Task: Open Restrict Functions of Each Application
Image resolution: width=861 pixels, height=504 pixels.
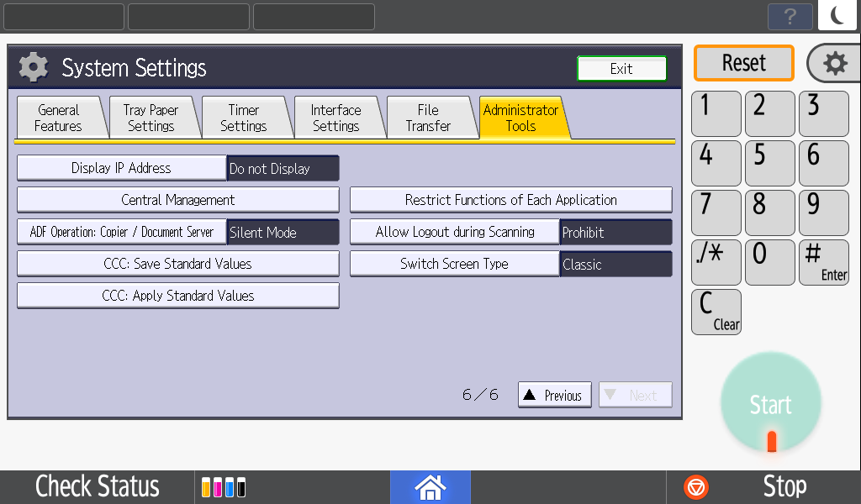Action: 510,200
